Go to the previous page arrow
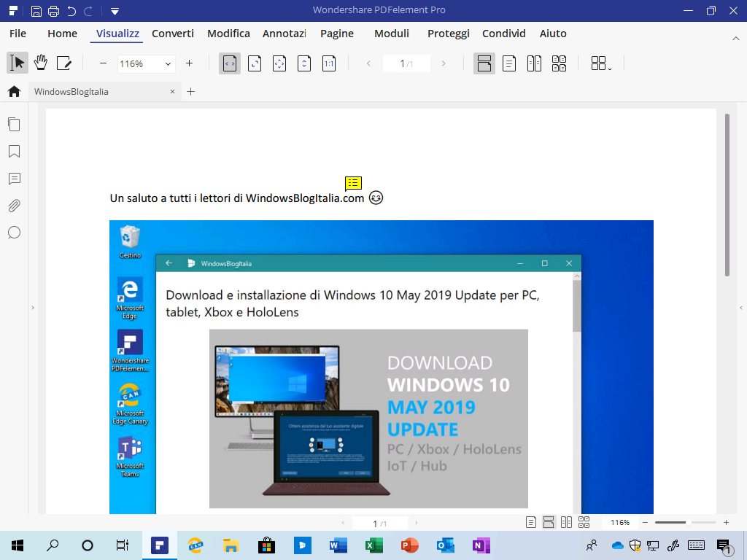Image resolution: width=747 pixels, height=560 pixels. click(368, 63)
